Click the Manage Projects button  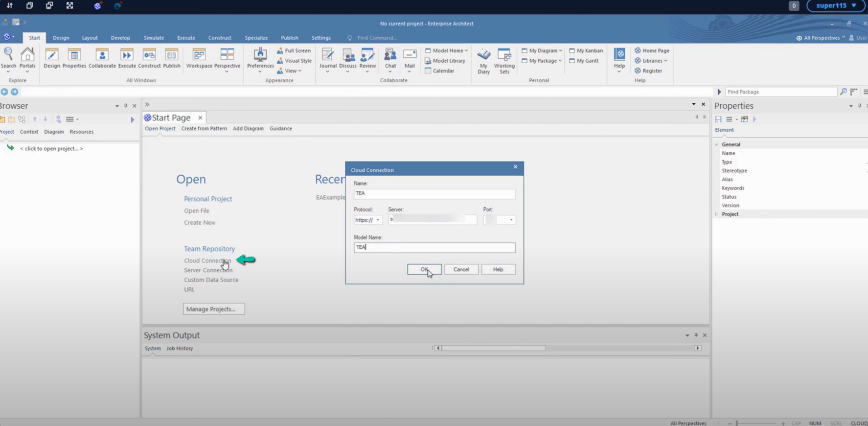(214, 309)
